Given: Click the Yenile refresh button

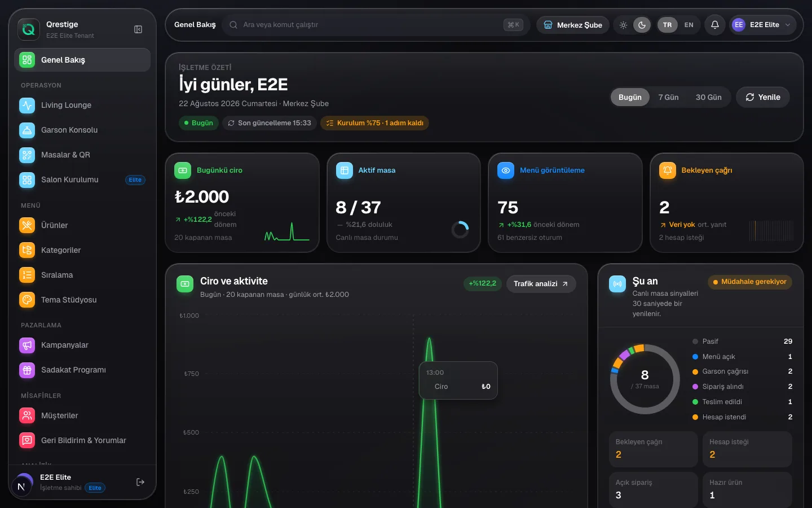Looking at the screenshot, I should click(x=763, y=97).
